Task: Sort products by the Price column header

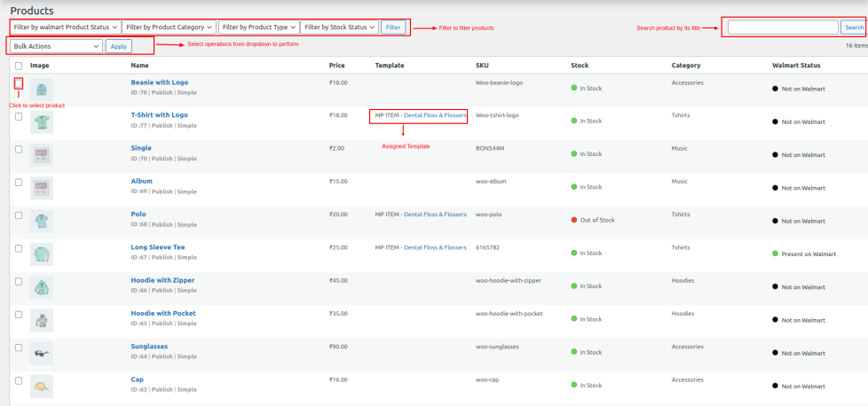Action: (337, 66)
